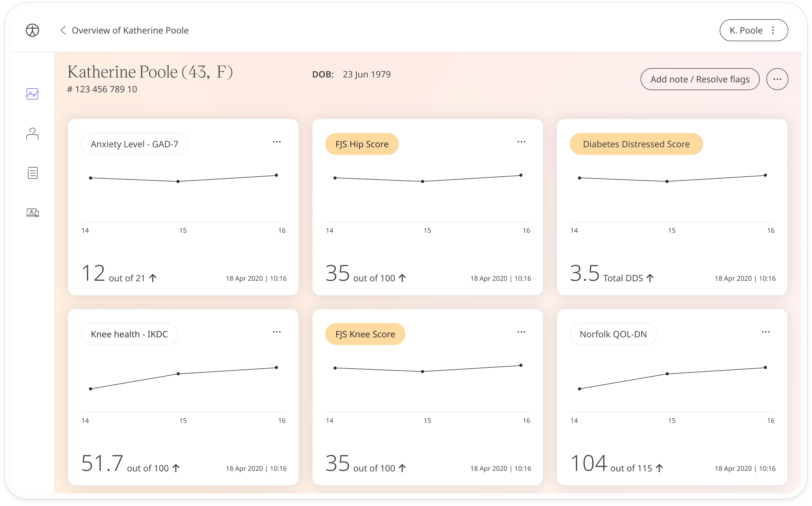Screen dimensions: 812x506
Task: Click the last data point on Anxiety chart
Action: pos(276,175)
